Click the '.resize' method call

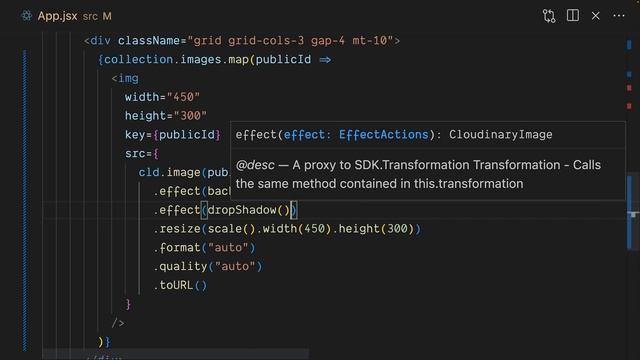pyautogui.click(x=177, y=229)
